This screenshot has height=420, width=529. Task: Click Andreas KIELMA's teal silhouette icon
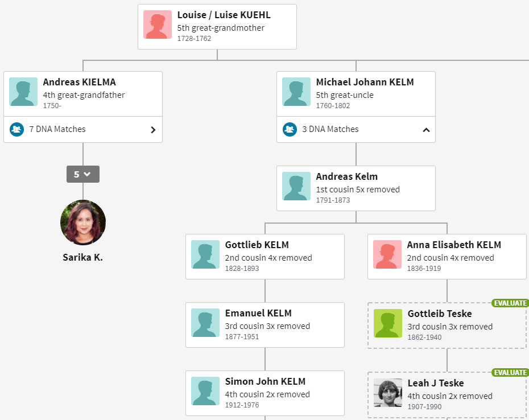[x=23, y=92]
